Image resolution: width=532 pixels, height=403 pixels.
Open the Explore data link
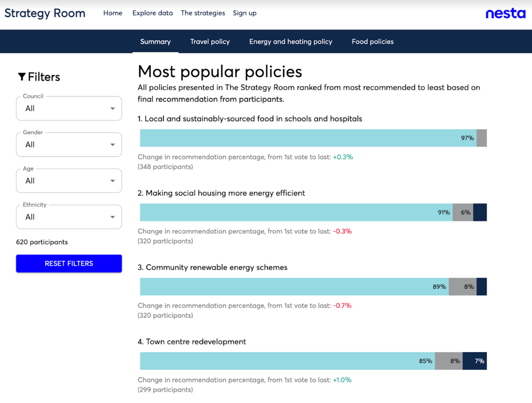click(x=152, y=13)
